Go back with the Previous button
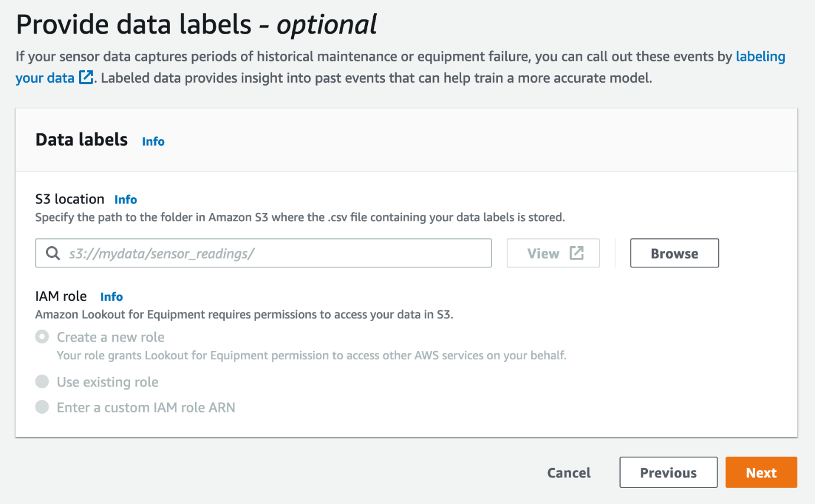Screen dimensions: 815x504 click(x=668, y=473)
